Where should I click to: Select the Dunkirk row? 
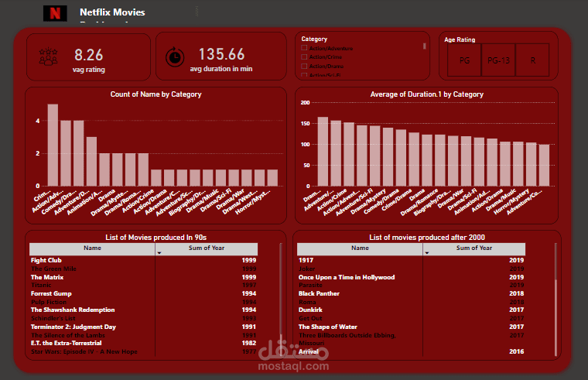point(412,310)
